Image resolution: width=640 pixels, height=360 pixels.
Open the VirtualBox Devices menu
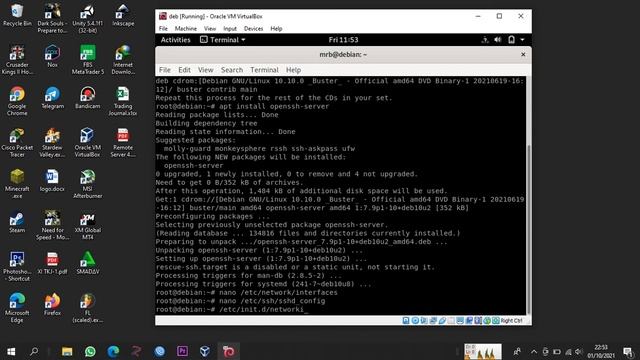[x=253, y=29]
